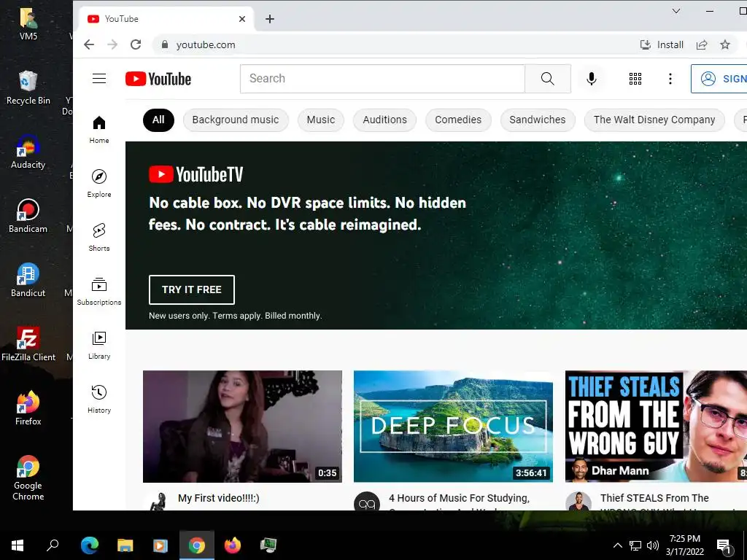Share this page icon in Chrome
This screenshot has width=747, height=560.
(702, 44)
